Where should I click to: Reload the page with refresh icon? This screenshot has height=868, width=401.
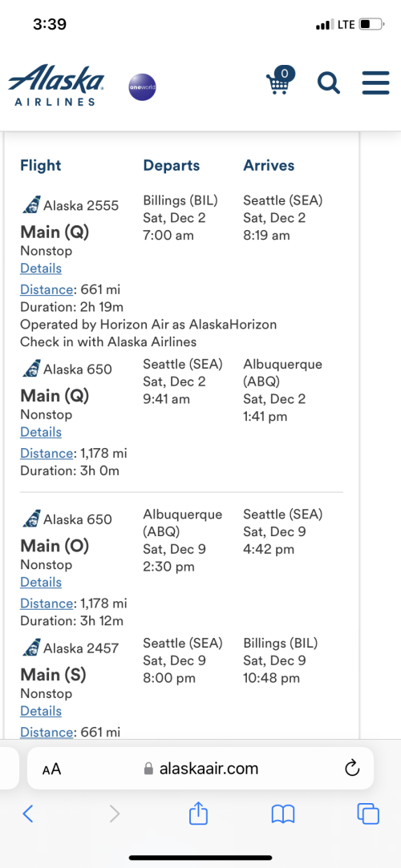(352, 768)
